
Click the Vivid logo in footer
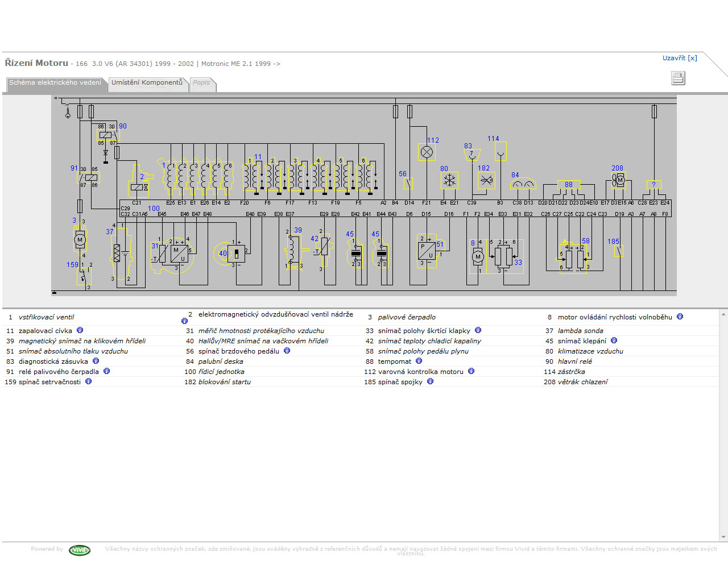[x=79, y=550]
